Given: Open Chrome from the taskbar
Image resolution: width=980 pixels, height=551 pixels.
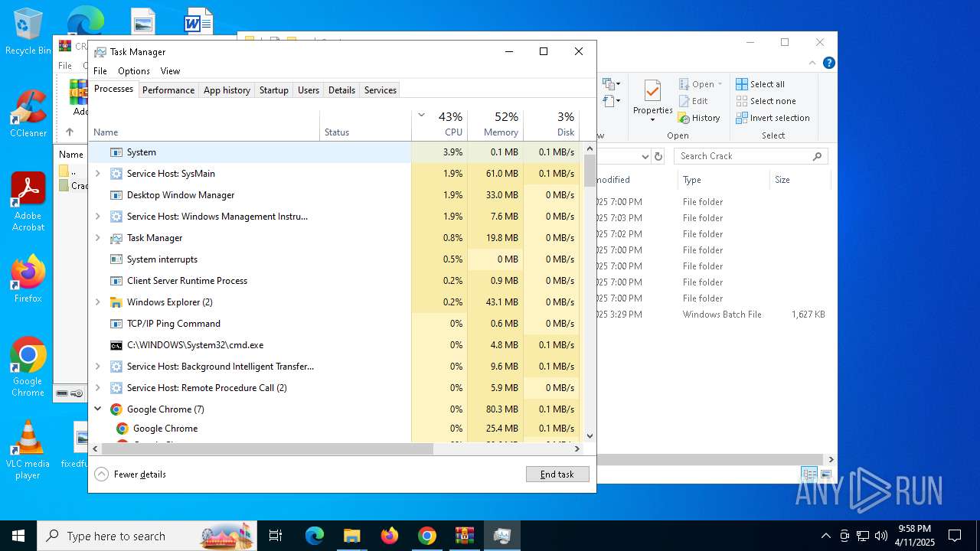Looking at the screenshot, I should (x=427, y=536).
